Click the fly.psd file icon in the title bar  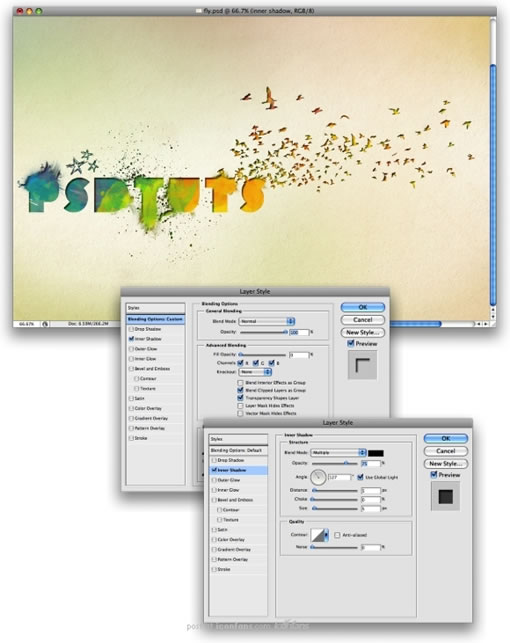pos(199,11)
